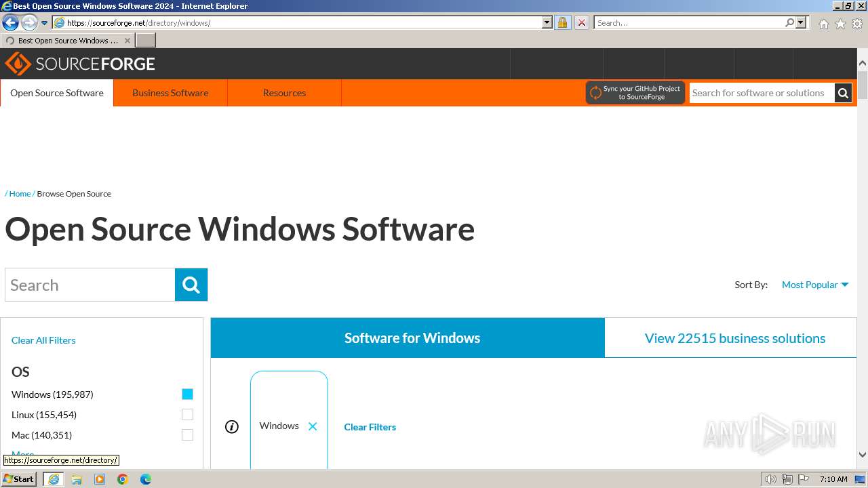Screen dimensions: 868x488
Task: Click the directory Search input field
Action: (x=90, y=285)
